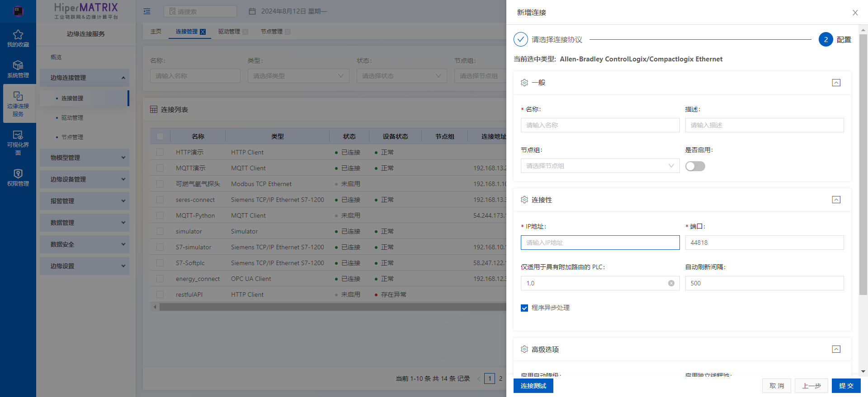
Task: Select 驱动管理 submenu item
Action: 72,118
